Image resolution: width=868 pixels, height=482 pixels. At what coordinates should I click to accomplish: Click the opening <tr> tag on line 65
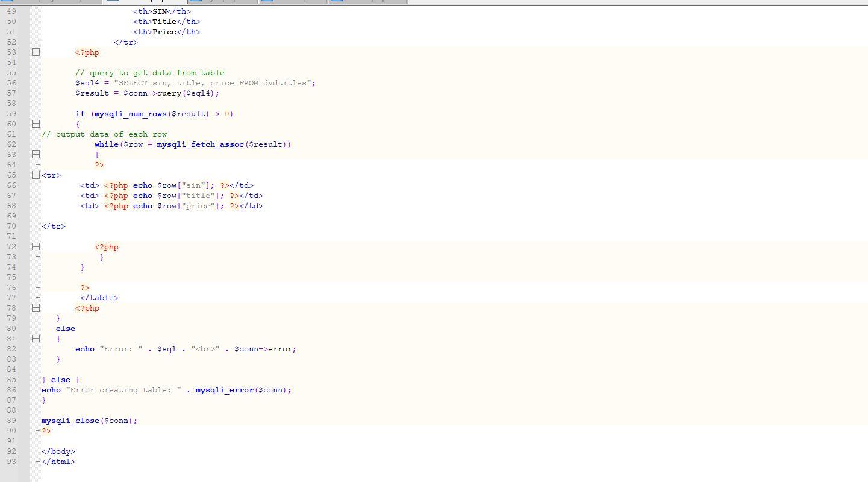(x=51, y=175)
